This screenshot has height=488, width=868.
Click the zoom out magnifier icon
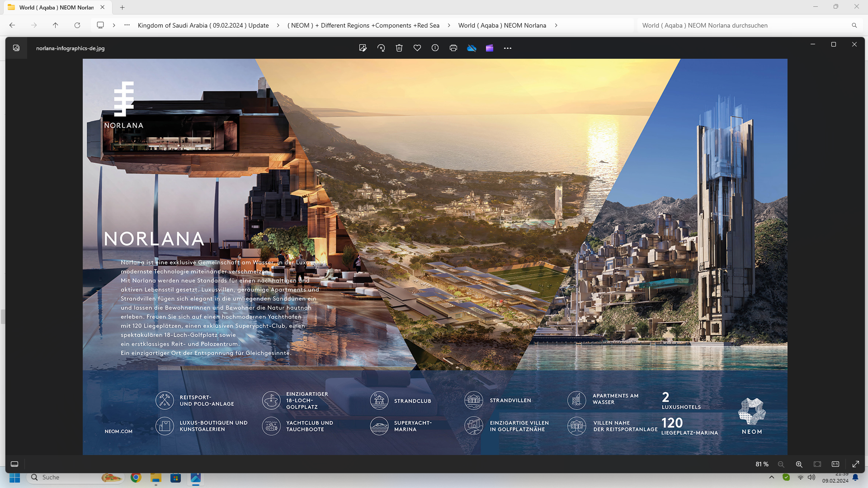[x=781, y=464]
